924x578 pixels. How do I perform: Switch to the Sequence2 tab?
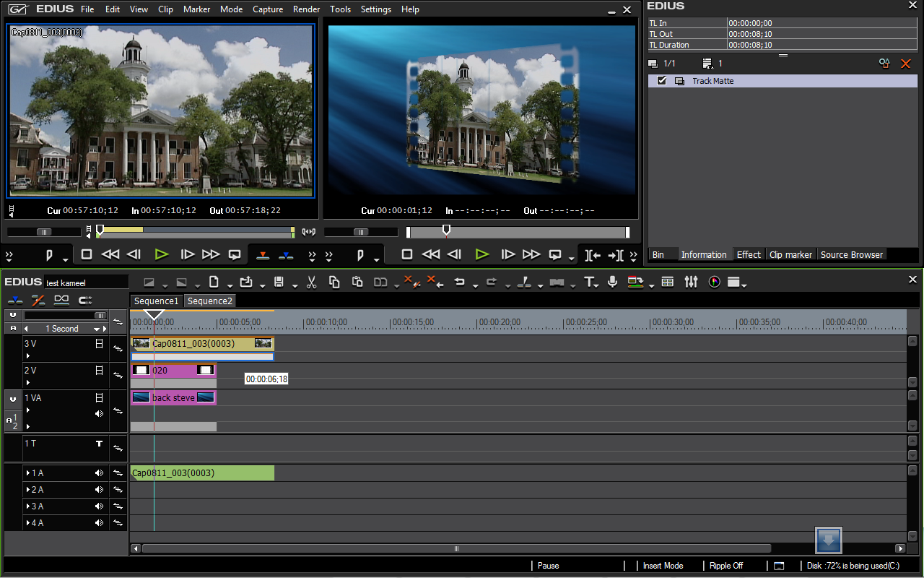point(210,301)
